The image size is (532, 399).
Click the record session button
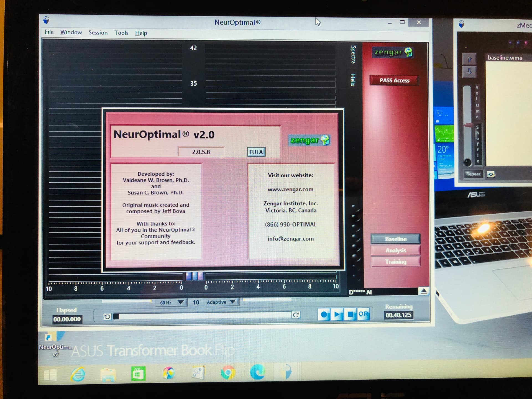(324, 314)
